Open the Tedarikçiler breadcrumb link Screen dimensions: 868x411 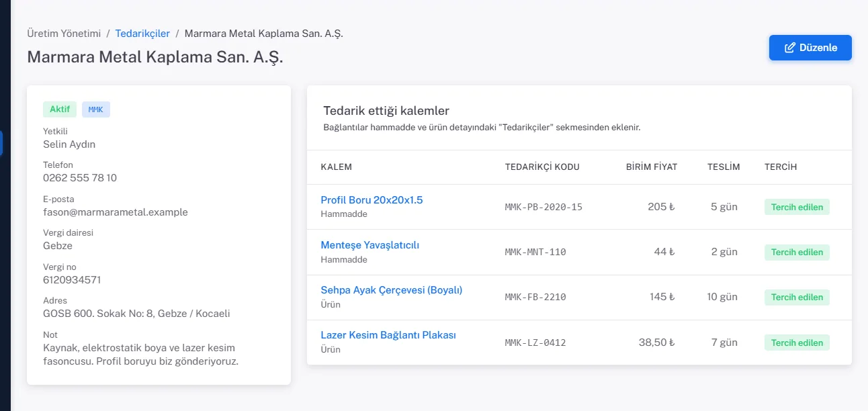(142, 33)
